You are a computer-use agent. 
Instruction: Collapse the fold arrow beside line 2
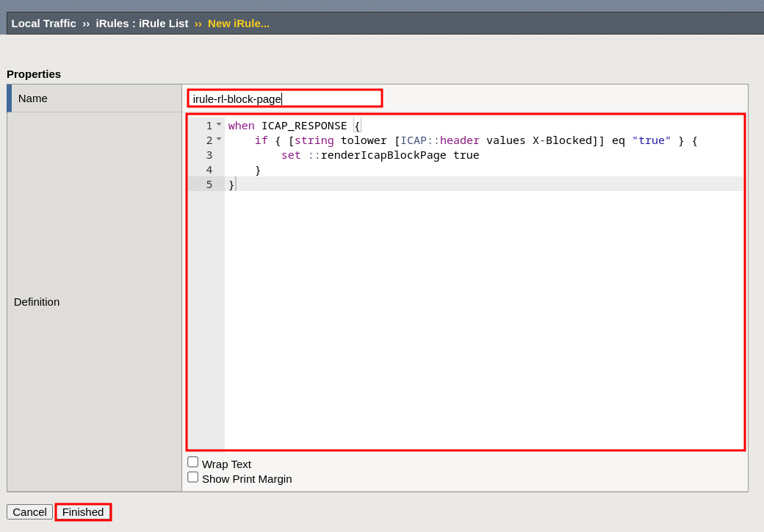219,139
